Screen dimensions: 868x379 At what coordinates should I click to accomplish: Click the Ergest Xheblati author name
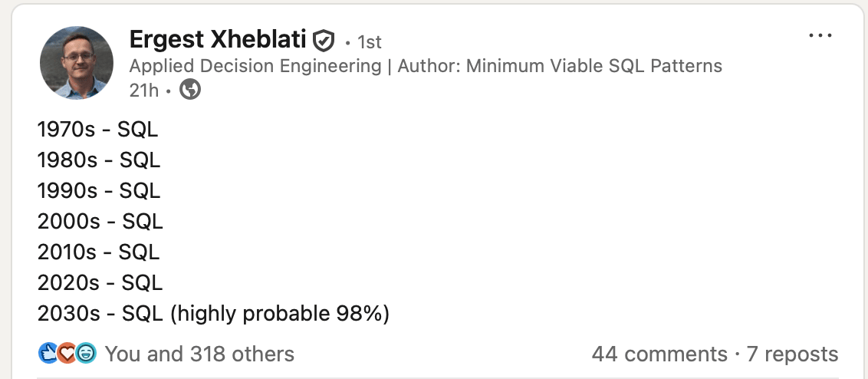[218, 39]
